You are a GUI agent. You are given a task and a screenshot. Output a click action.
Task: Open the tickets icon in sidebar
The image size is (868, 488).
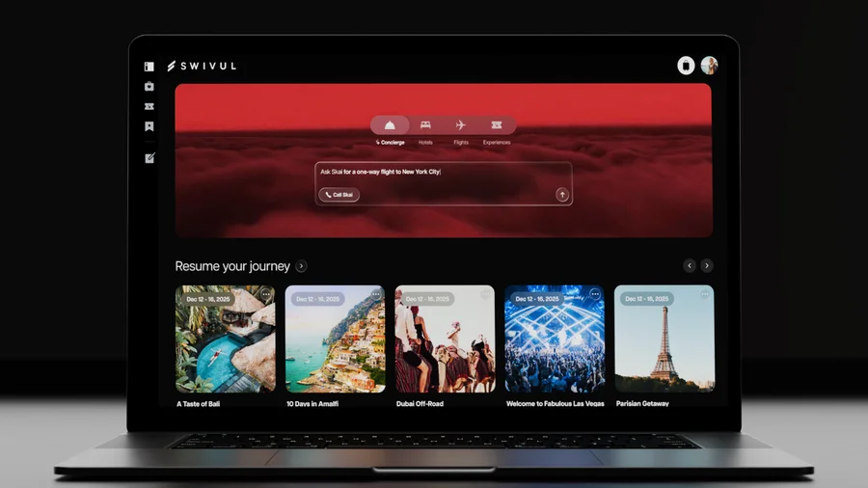coord(149,106)
